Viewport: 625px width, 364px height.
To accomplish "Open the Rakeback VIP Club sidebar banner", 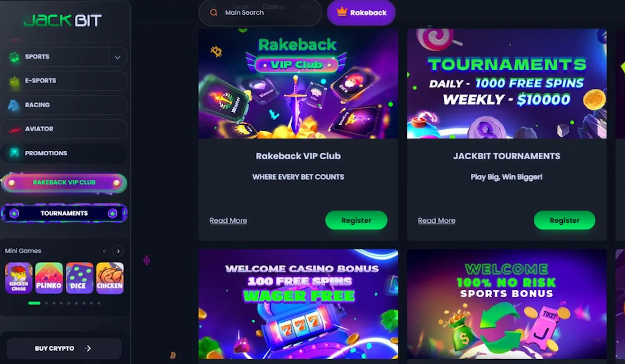I will (x=64, y=183).
